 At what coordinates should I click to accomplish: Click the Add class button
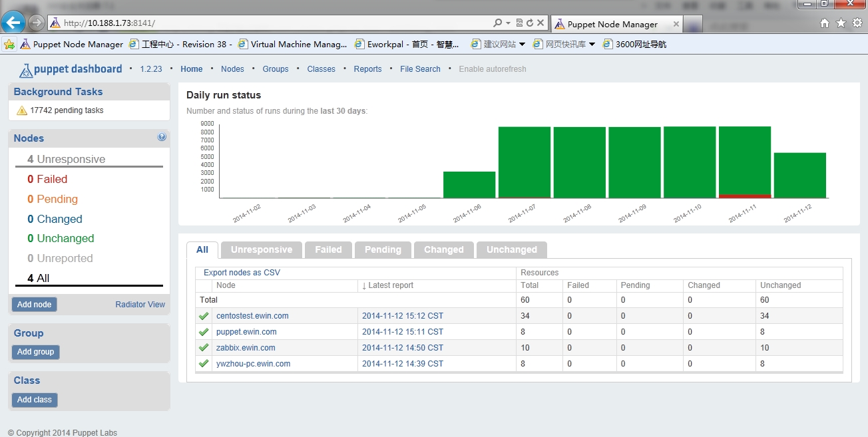point(34,400)
